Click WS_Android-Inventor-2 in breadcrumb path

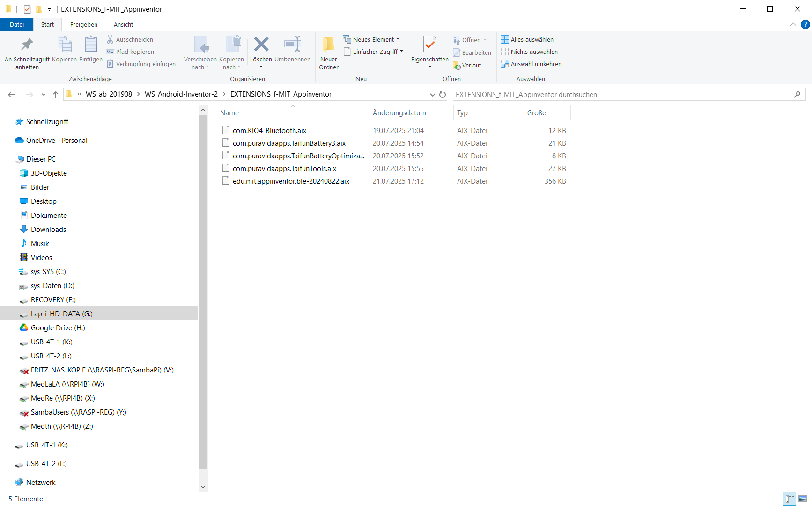[x=181, y=94]
